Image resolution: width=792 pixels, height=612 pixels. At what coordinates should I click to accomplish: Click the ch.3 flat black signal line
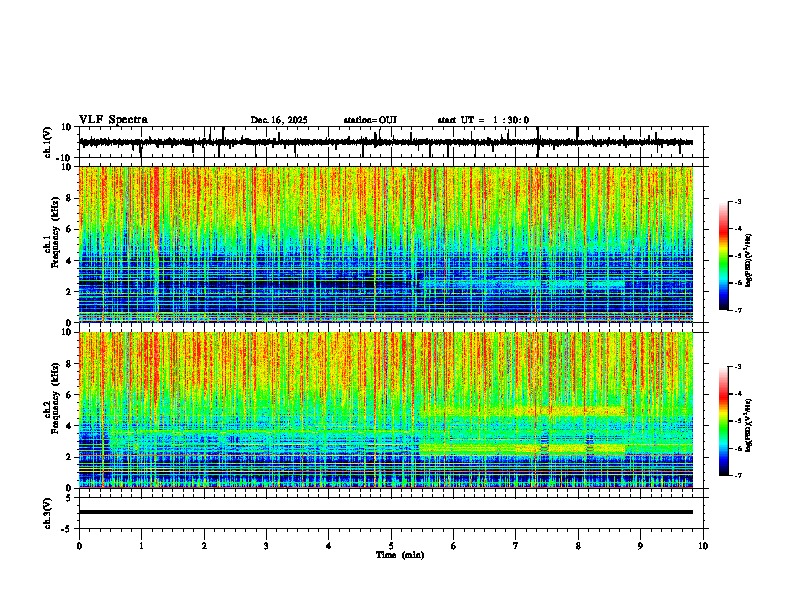point(385,512)
